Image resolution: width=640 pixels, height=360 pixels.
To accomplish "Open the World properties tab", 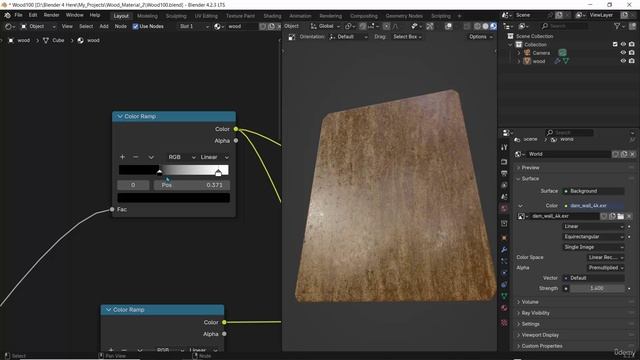I will (x=504, y=209).
